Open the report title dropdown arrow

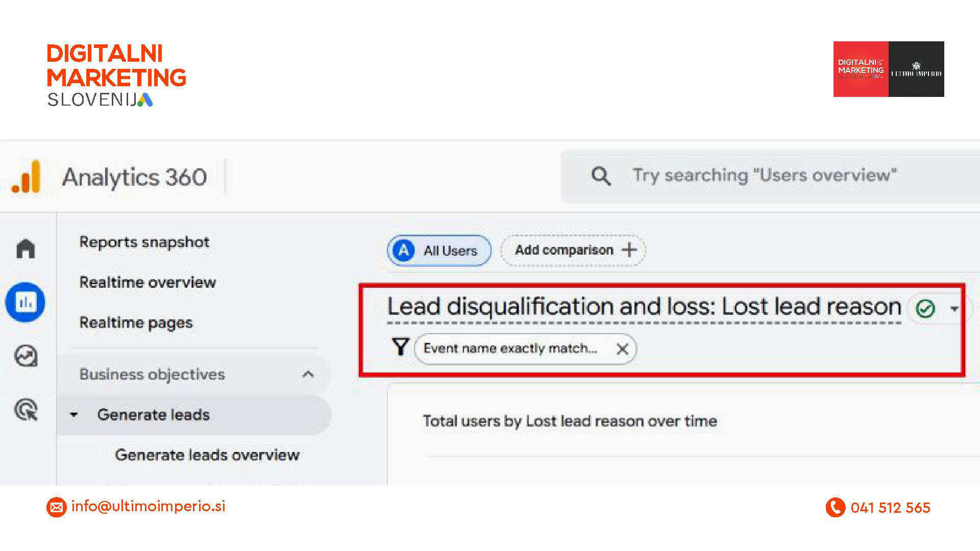pos(954,309)
